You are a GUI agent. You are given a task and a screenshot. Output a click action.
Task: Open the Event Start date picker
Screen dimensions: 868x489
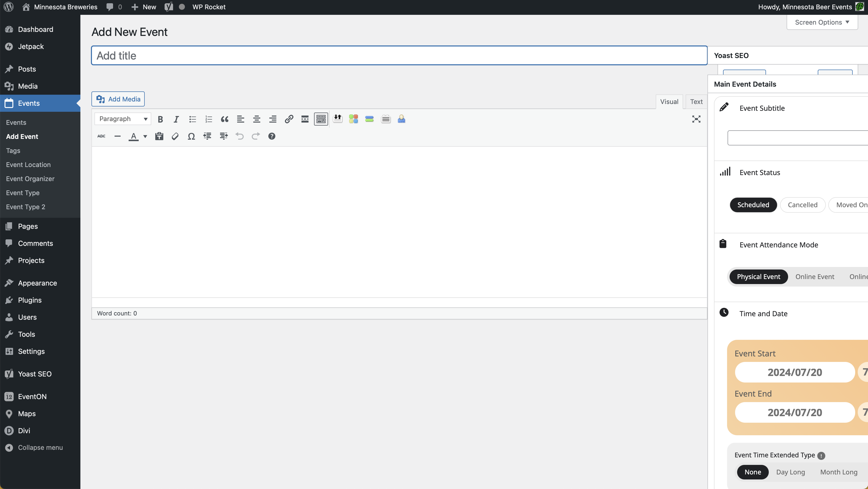pyautogui.click(x=795, y=372)
